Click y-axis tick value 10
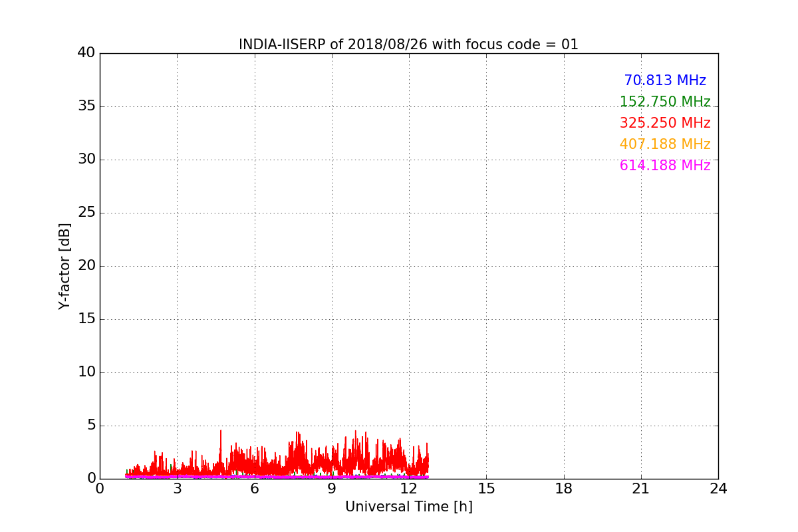The image size is (798, 532). (86, 372)
